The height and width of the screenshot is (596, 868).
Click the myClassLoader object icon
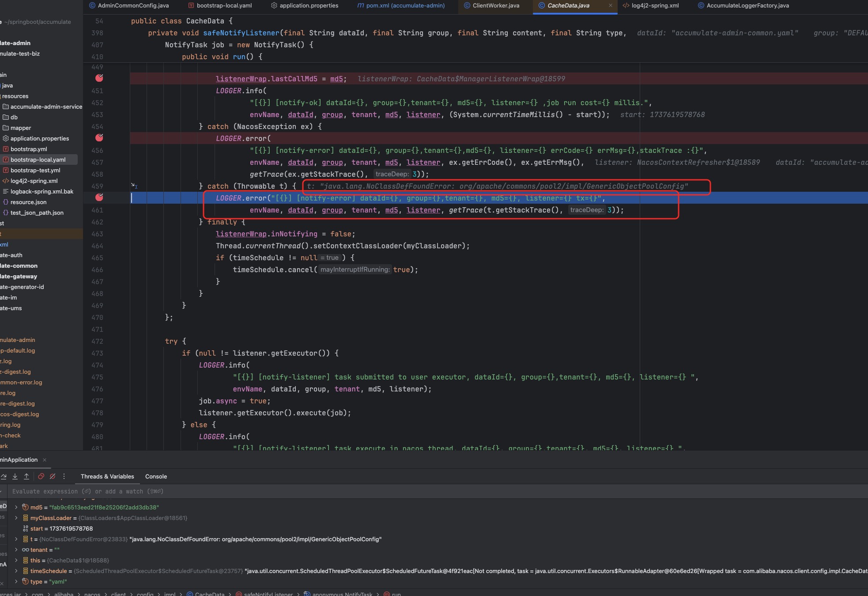click(x=26, y=518)
